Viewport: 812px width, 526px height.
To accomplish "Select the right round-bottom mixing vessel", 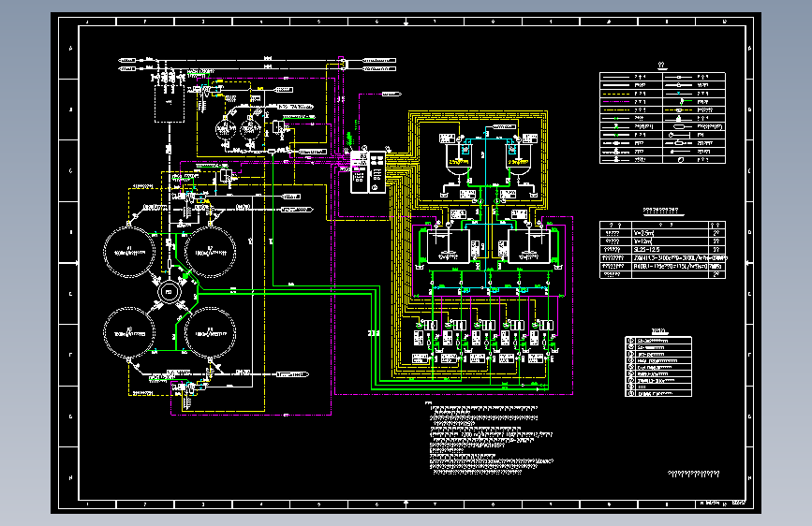I will (x=518, y=160).
